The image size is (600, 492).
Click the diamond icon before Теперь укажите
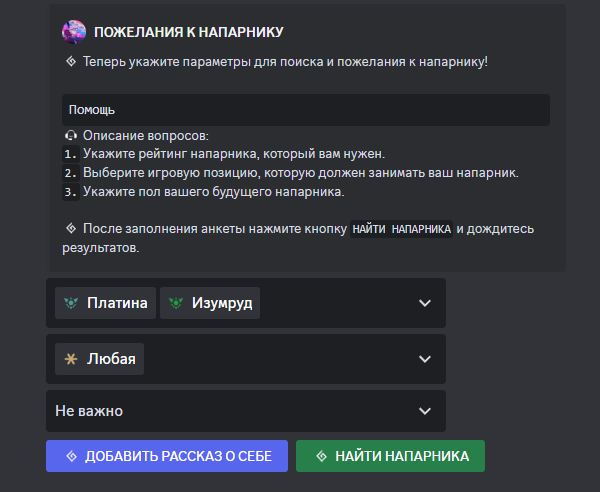pos(70,62)
